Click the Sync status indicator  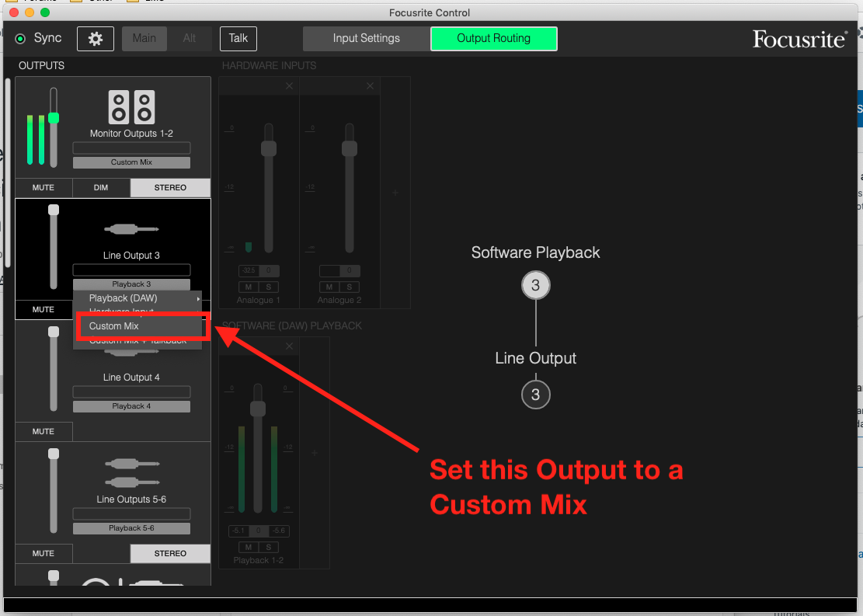(20, 39)
